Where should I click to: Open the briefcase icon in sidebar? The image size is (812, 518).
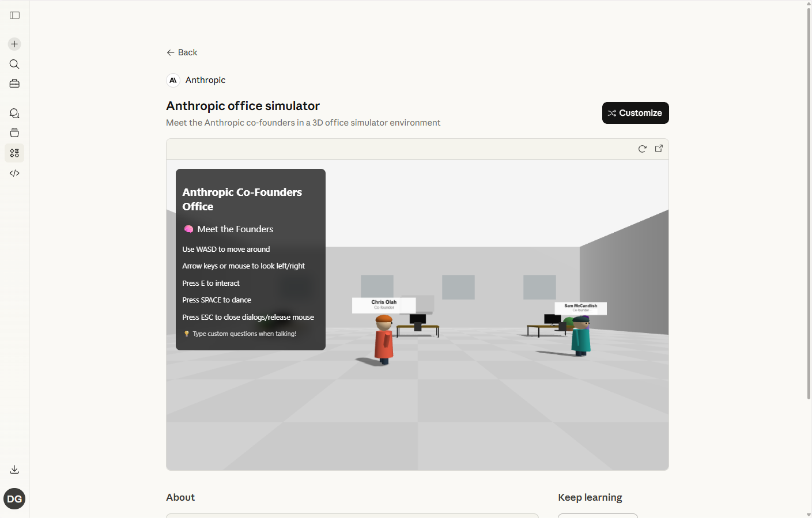click(14, 84)
